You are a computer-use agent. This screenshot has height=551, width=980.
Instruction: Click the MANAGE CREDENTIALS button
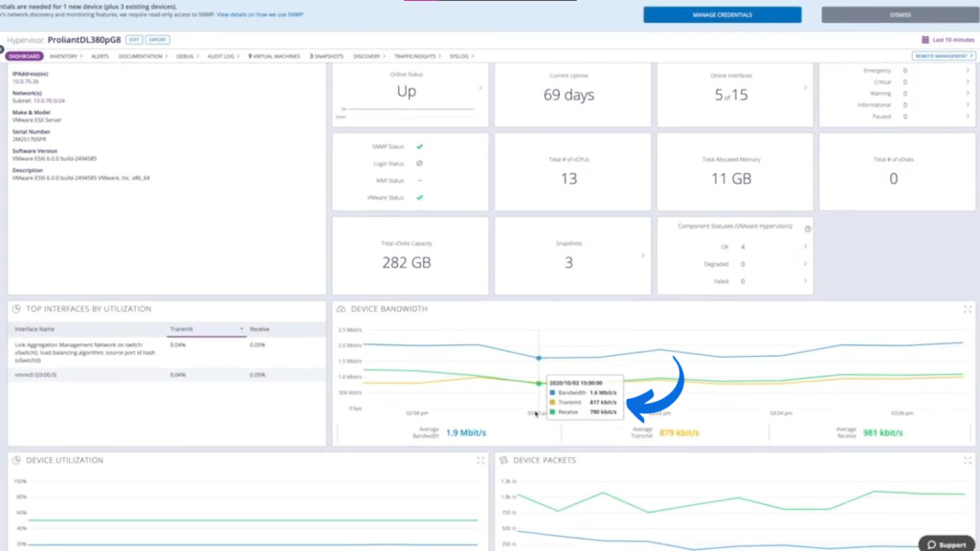point(722,15)
